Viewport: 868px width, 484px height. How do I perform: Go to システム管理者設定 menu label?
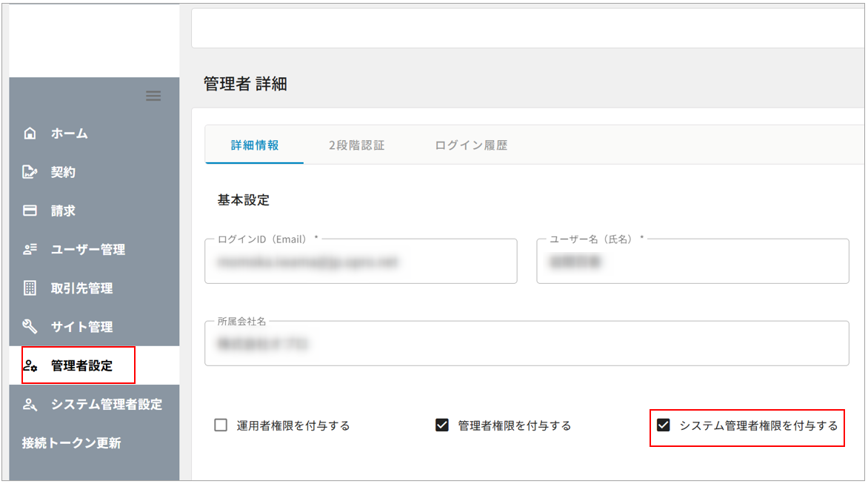coord(107,405)
